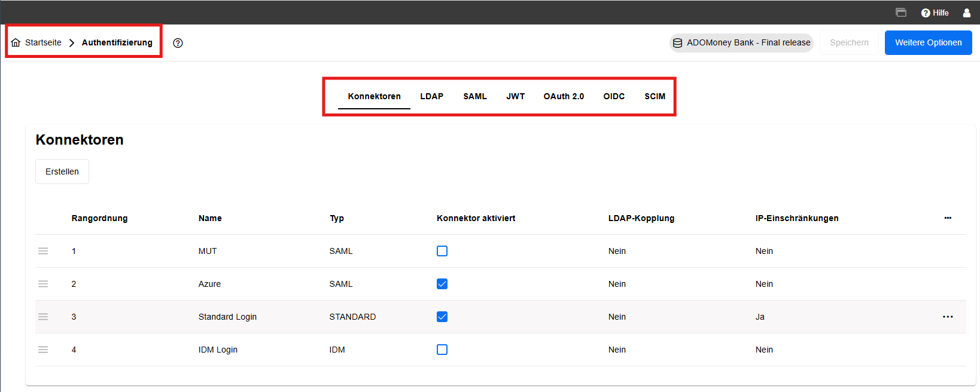980x392 pixels.
Task: Click the SAML type cell in MUT row
Action: pyautogui.click(x=341, y=251)
